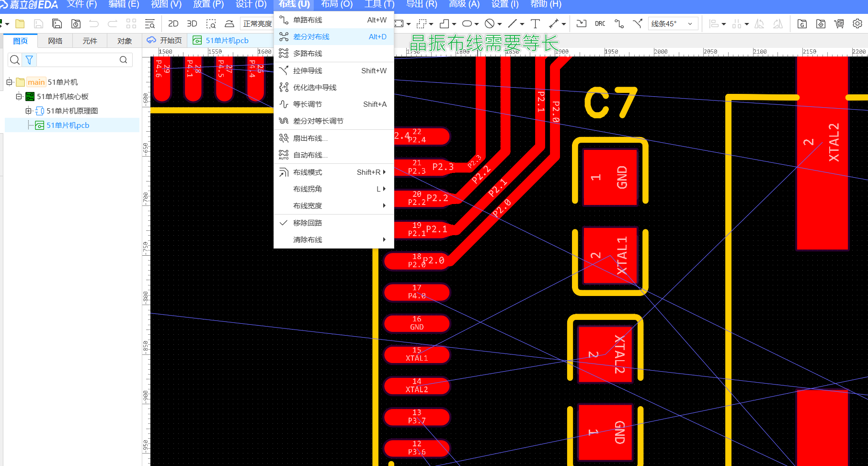Open the settings gear icon
The width and height of the screenshot is (868, 466).
tap(857, 23)
